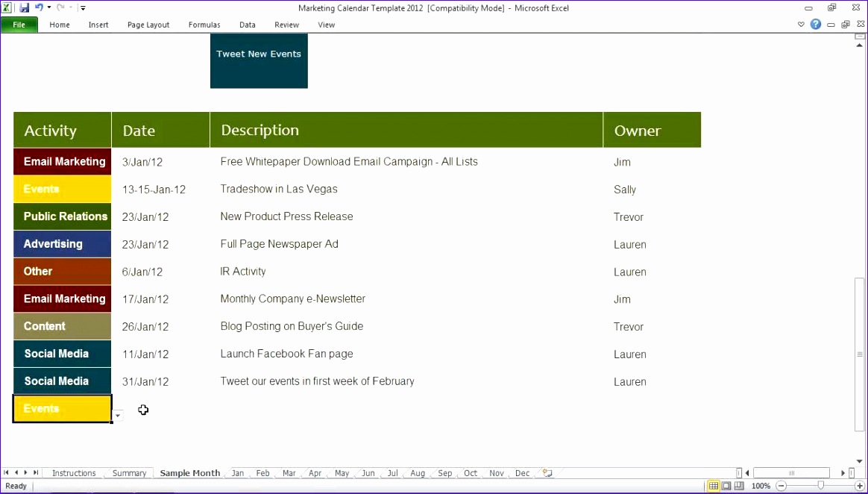Click the green File button

19,25
